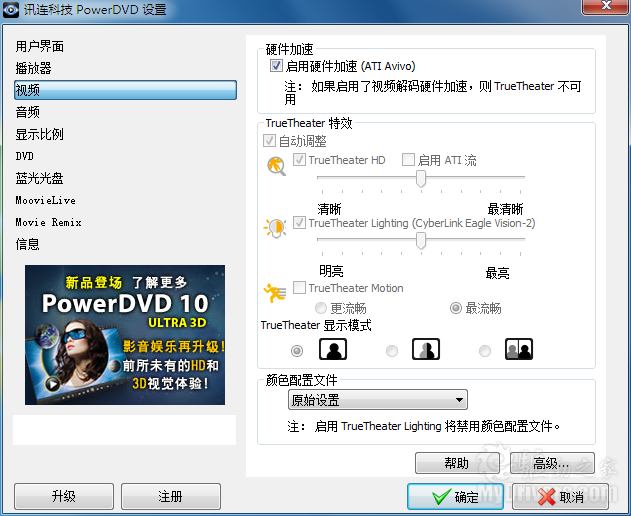631x516 pixels.
Task: Click the PowerDVD eye icon in title bar
Action: click(10, 9)
